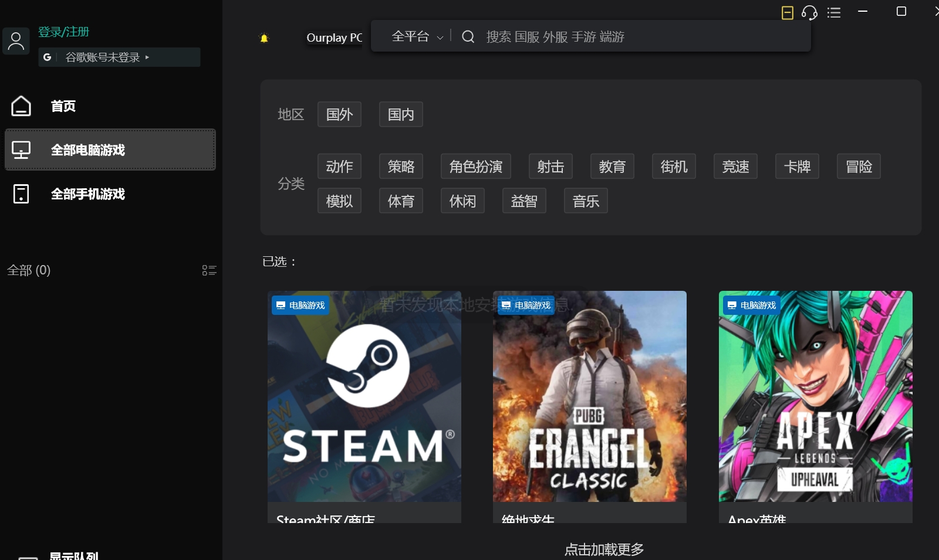Expand the 谷歌账号未登录 account dropdown
This screenshot has height=560, width=939.
(119, 57)
